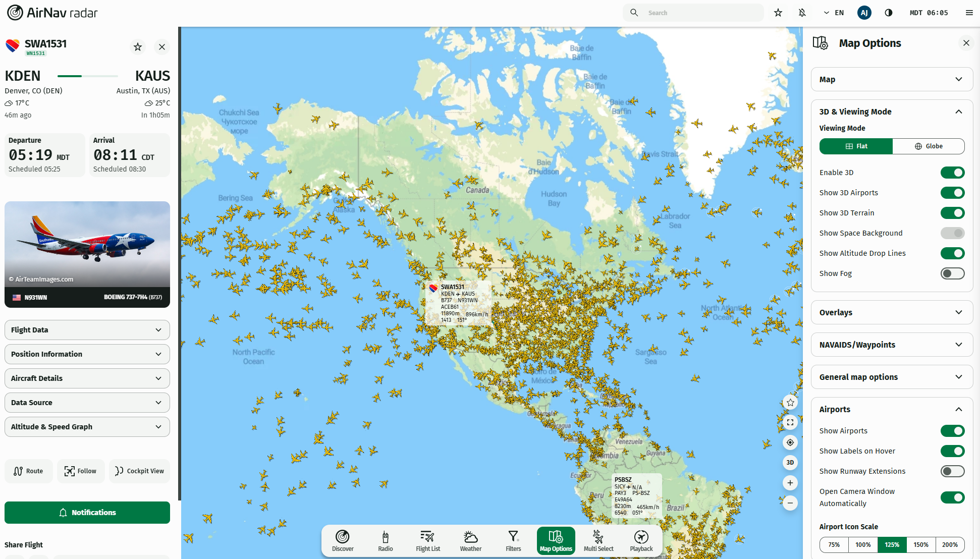Set airport icon scale to 150%

(921, 545)
